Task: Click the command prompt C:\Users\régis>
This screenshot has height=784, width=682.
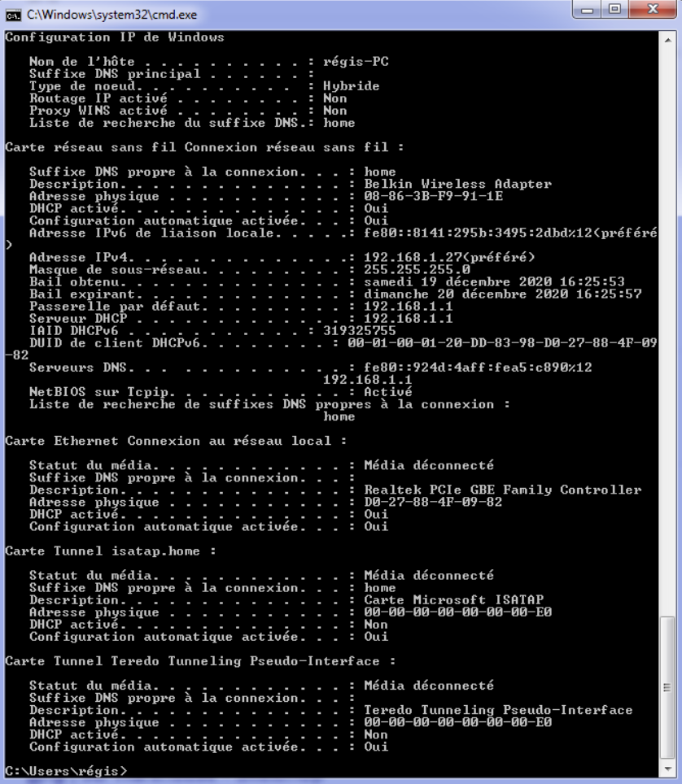Action: [66, 770]
